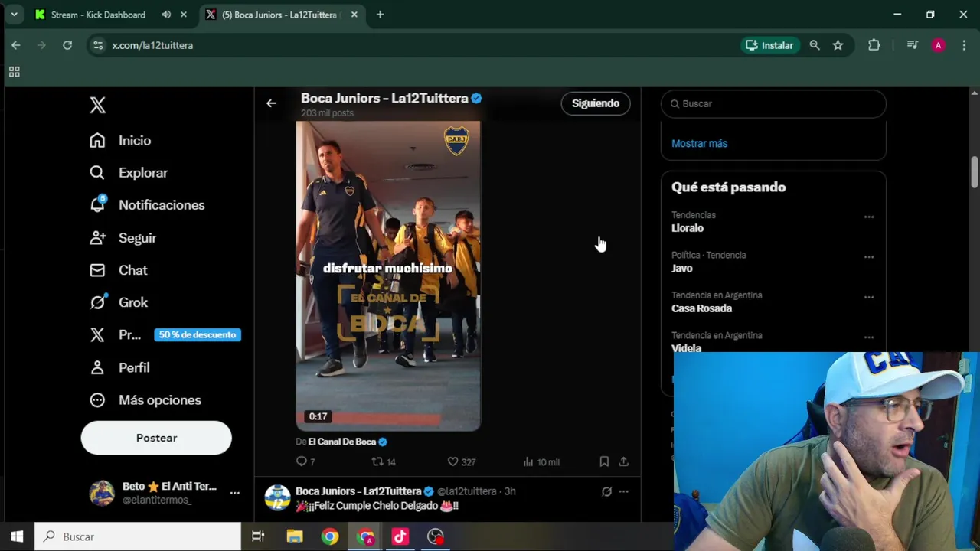Open El Canal De Boca link
The image size is (980, 551).
point(342,442)
